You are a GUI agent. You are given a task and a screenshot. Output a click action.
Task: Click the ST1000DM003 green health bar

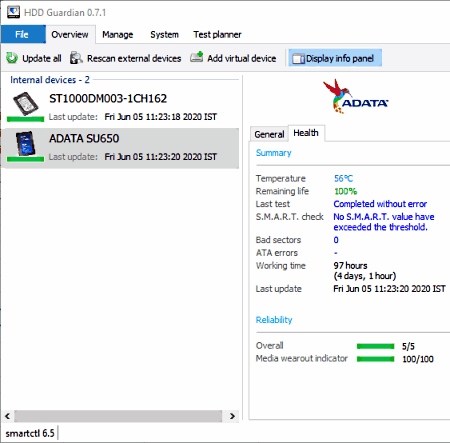pyautogui.click(x=25, y=119)
